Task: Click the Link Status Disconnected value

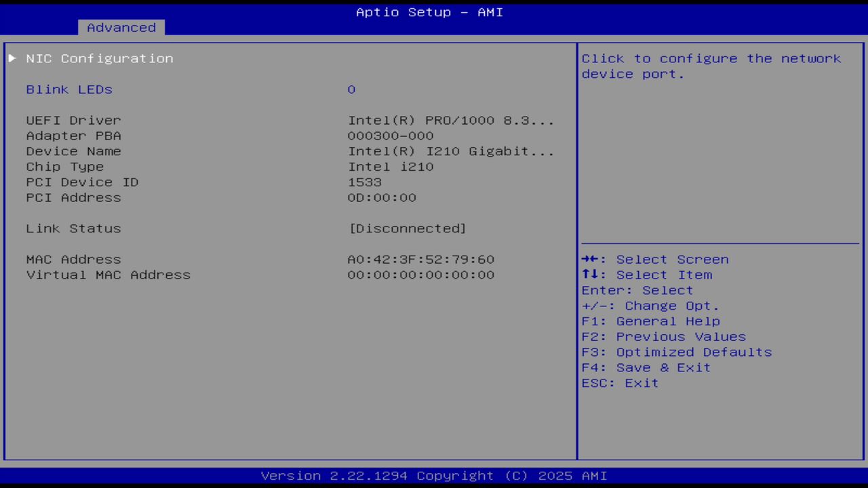Action: [407, 228]
